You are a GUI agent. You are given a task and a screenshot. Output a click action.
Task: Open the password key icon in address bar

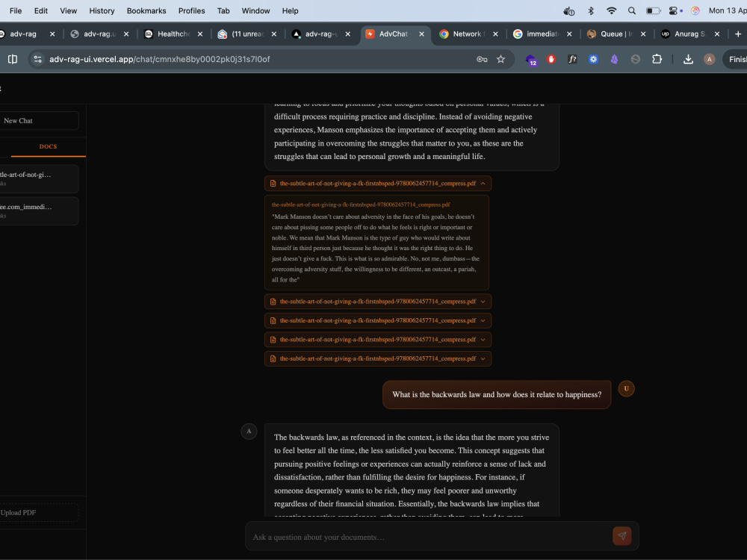click(482, 59)
